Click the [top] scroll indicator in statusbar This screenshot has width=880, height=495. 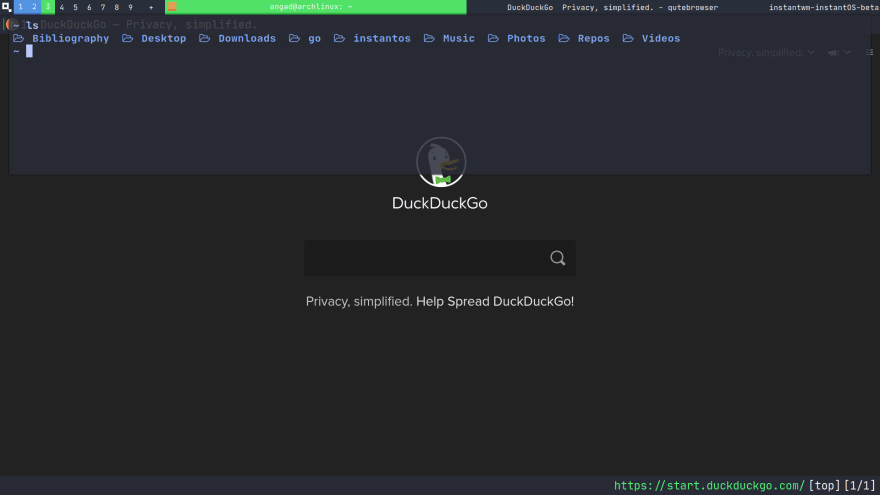tap(824, 485)
